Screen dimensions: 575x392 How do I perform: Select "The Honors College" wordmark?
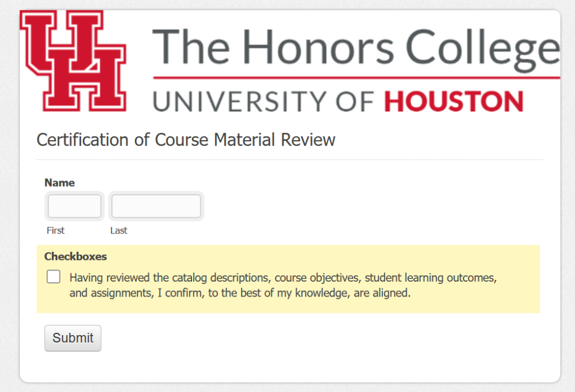coord(358,46)
